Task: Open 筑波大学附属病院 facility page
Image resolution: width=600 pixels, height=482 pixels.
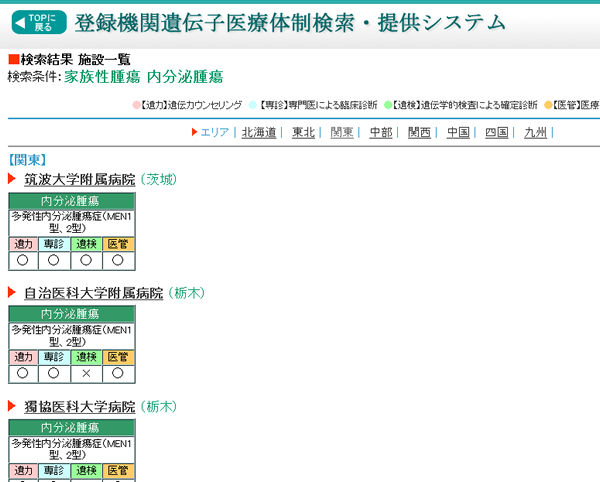Action: click(80, 179)
